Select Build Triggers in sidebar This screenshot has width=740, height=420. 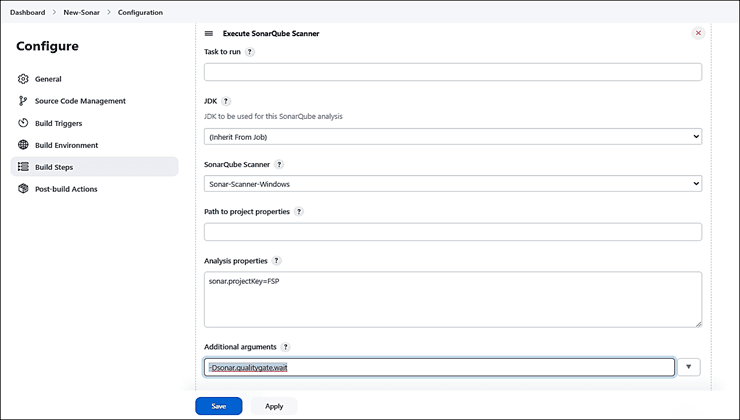58,123
